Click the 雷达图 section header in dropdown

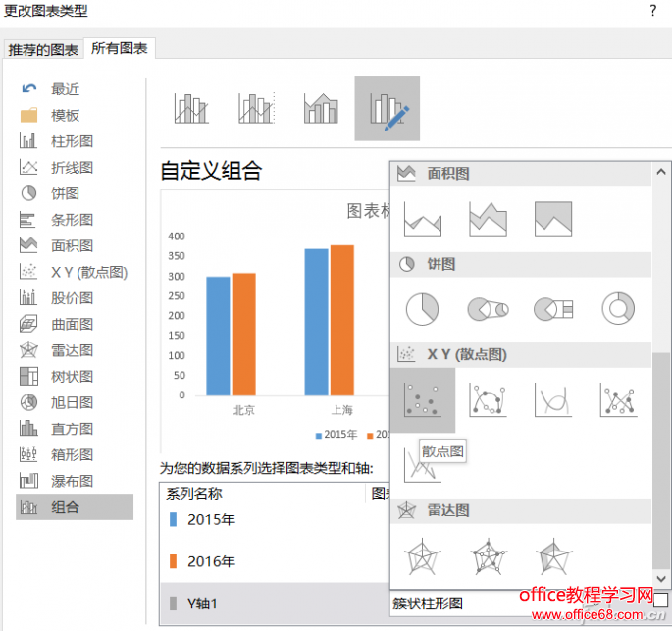coord(521,510)
